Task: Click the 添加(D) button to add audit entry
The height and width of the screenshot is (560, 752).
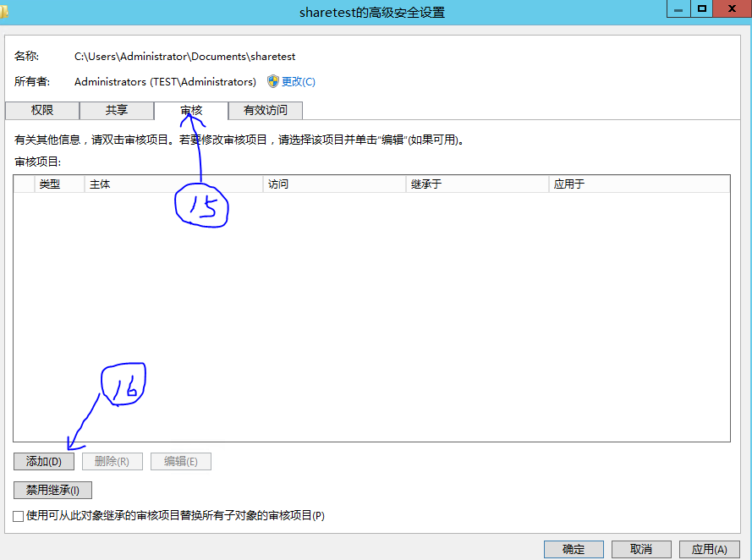Action: tap(43, 461)
